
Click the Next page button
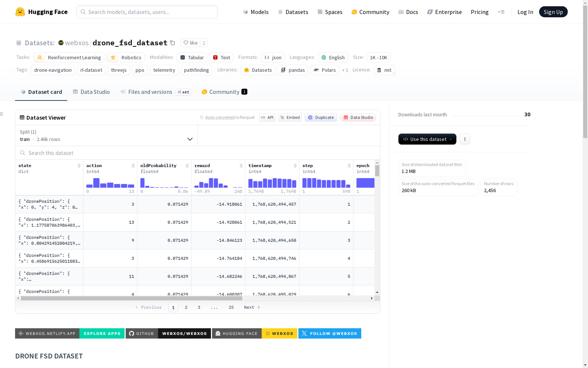[252, 307]
